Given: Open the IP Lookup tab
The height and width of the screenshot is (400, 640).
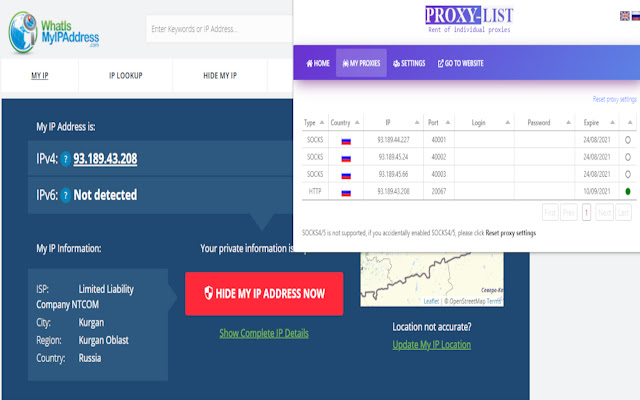Looking at the screenshot, I should pos(126,76).
